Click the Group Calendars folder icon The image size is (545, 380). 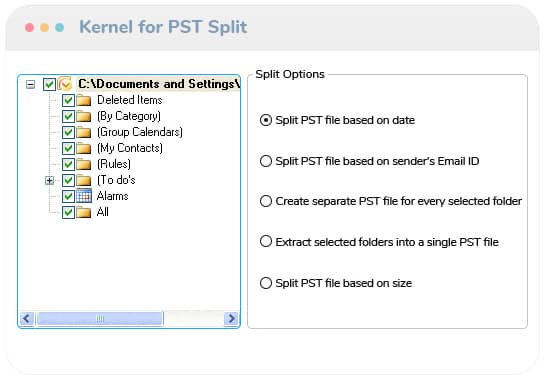(x=84, y=132)
